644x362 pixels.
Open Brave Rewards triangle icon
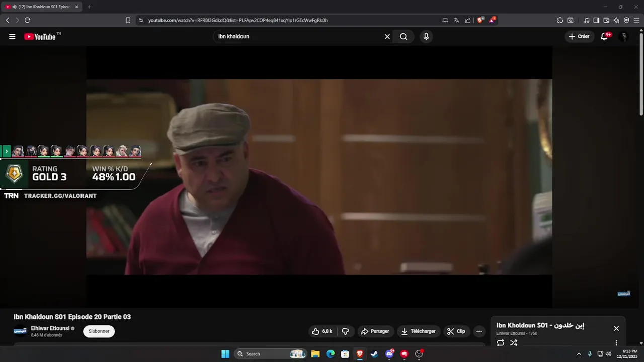pyautogui.click(x=492, y=20)
